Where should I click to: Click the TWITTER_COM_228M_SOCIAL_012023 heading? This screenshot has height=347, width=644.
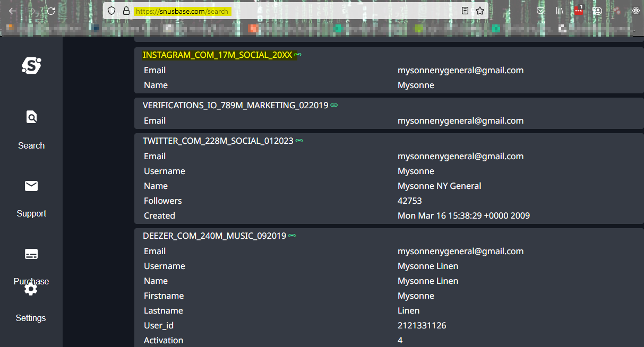[218, 141]
